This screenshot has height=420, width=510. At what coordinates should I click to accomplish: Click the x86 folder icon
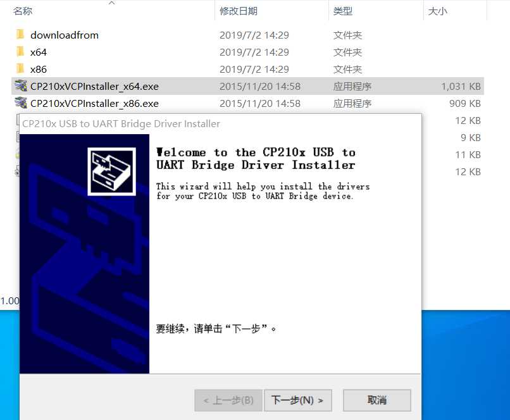pyautogui.click(x=20, y=68)
